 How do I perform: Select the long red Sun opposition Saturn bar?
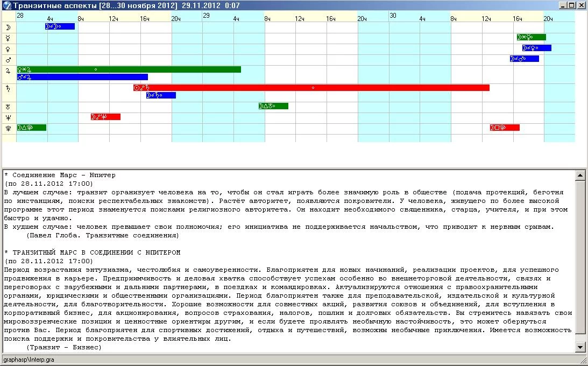pos(311,88)
